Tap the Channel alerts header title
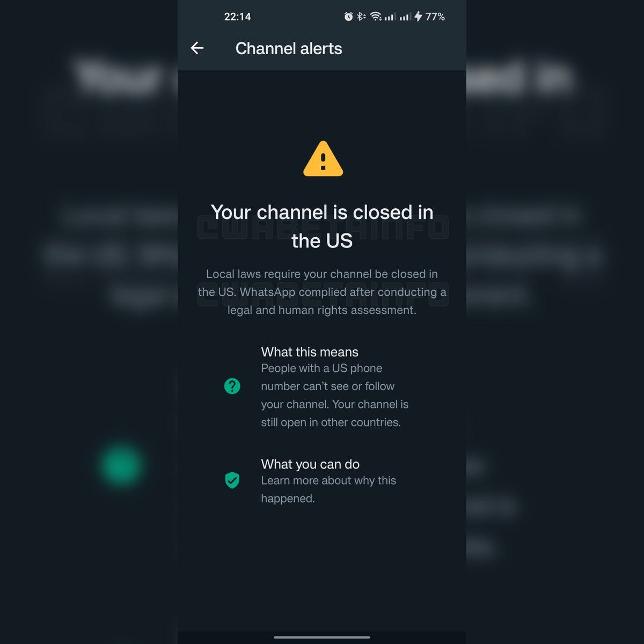 tap(289, 48)
